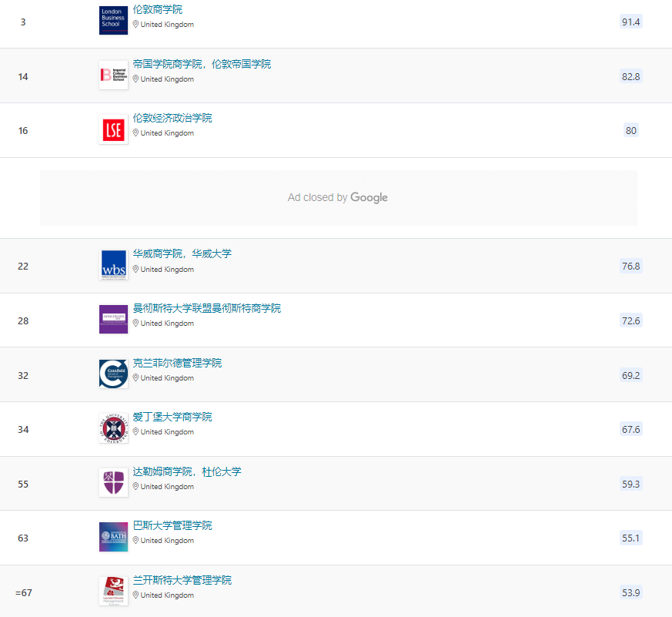This screenshot has width=672, height=617.
Task: Click the Ad closed by Google banner
Action: pos(338,198)
